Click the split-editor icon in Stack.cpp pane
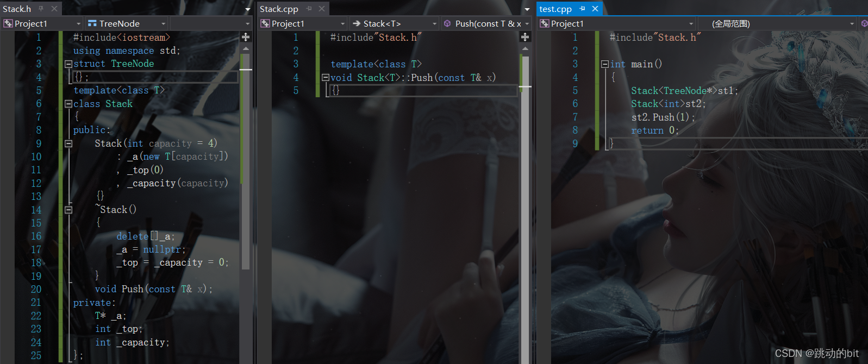This screenshot has height=364, width=868. pos(525,37)
